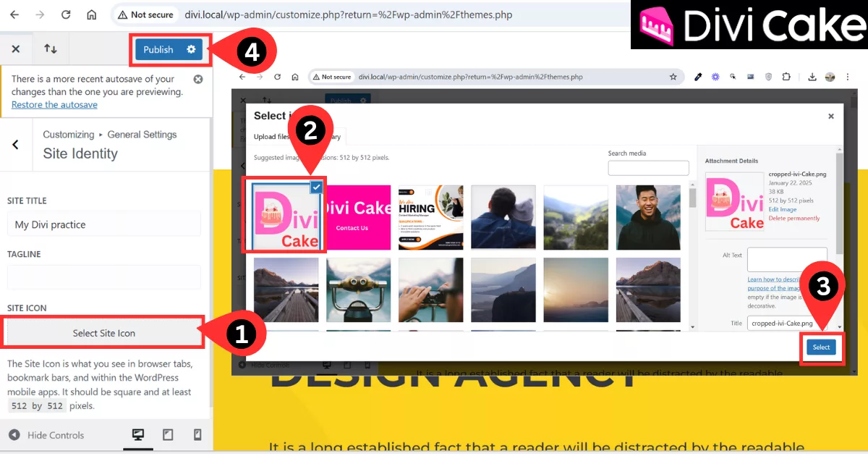868x456 pixels.
Task: Go to the outer browser home page
Action: 91,14
